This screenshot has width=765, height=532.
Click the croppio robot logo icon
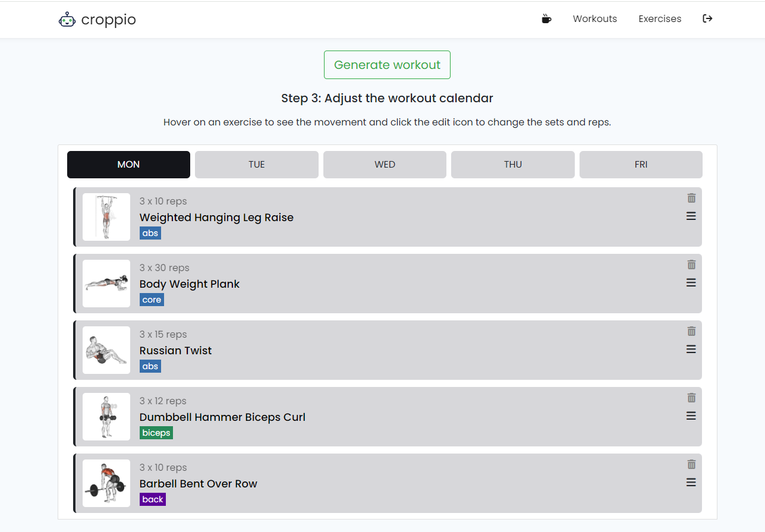67,20
